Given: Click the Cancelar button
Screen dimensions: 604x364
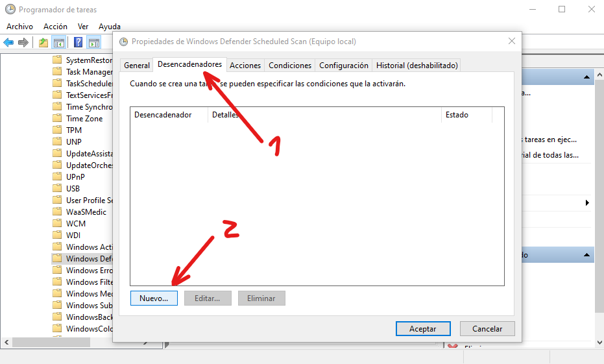Looking at the screenshot, I should 487,328.
